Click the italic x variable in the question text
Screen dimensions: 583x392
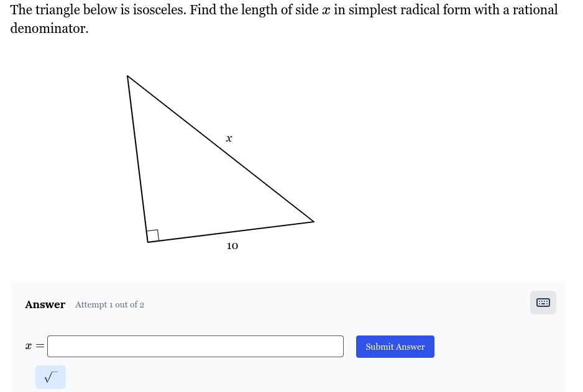[326, 11]
